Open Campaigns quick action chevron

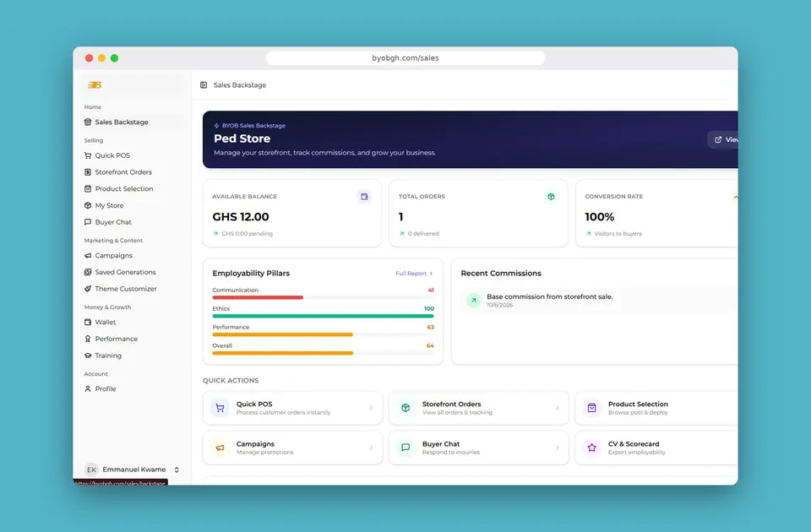tap(371, 448)
